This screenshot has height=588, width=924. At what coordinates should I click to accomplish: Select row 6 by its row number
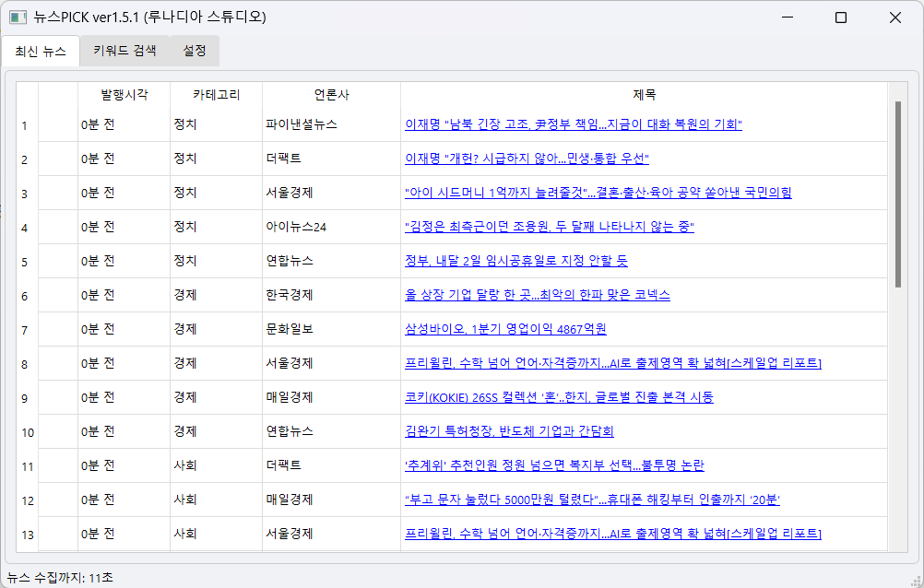pyautogui.click(x=27, y=296)
